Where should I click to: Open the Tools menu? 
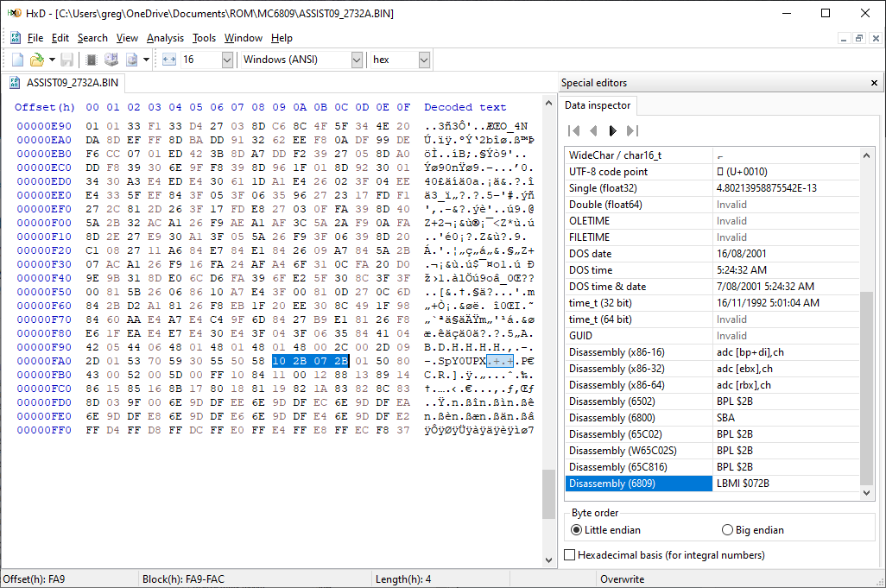tap(204, 38)
